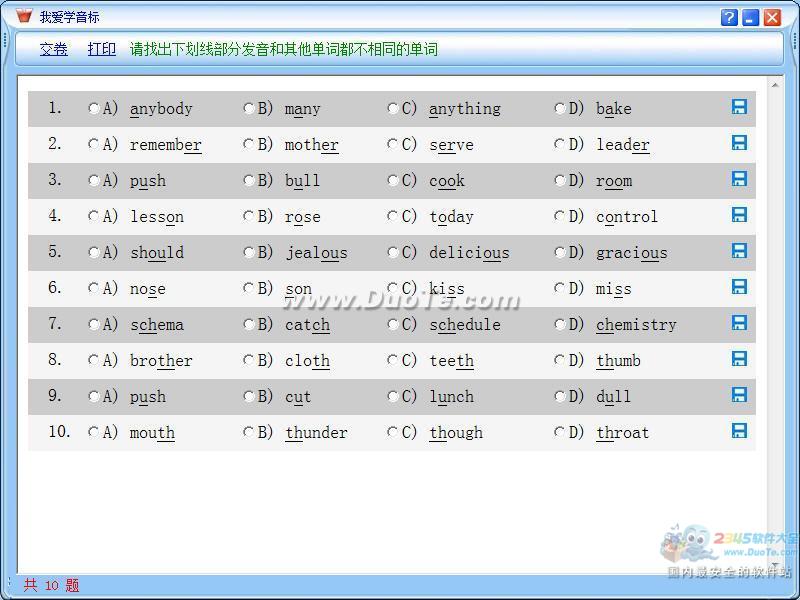Minimize the 我爱学音标 window
Screen dimensions: 800x600
coord(751,17)
